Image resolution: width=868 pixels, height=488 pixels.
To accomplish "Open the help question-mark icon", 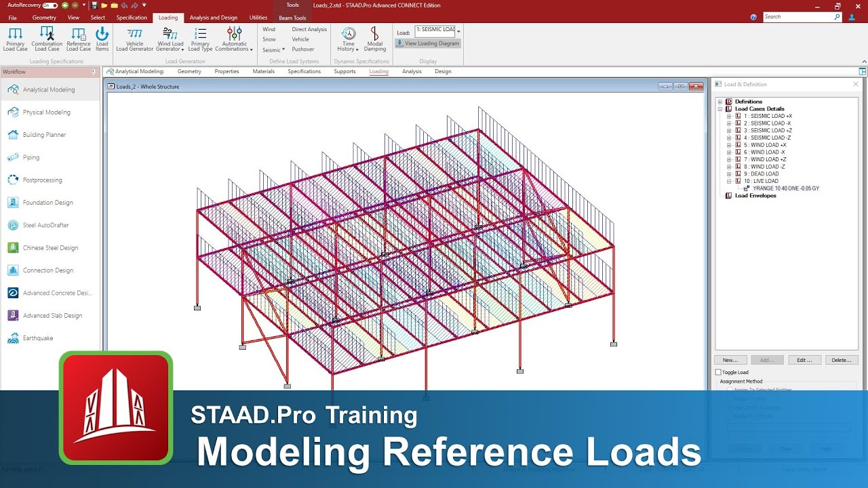I will pos(753,17).
